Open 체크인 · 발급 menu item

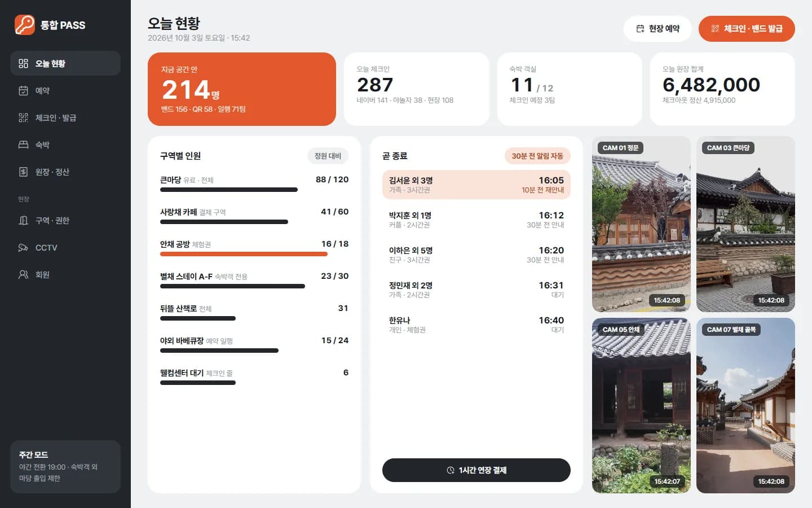pos(65,117)
